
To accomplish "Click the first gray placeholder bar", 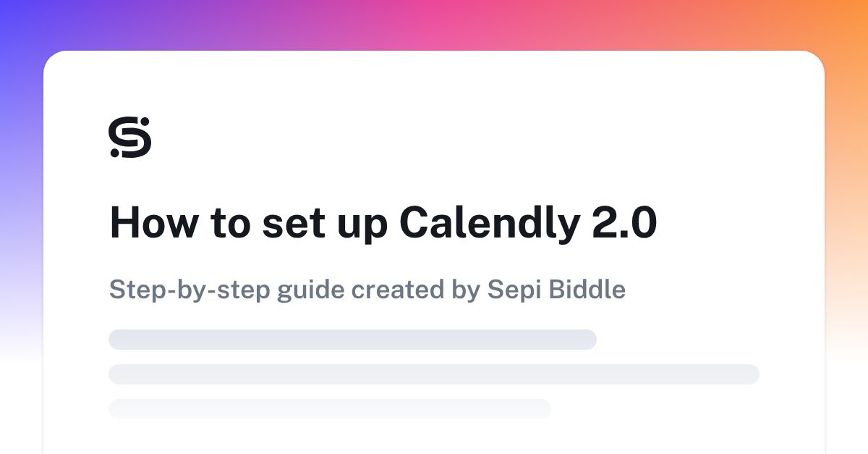I will [x=352, y=340].
